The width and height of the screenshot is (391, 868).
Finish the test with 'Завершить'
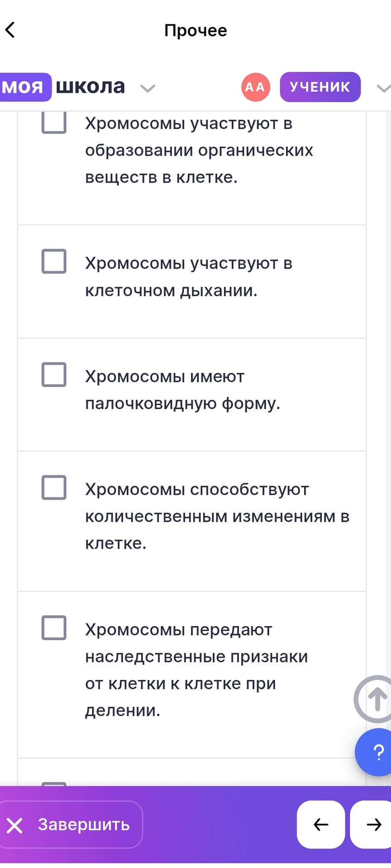coord(71,825)
